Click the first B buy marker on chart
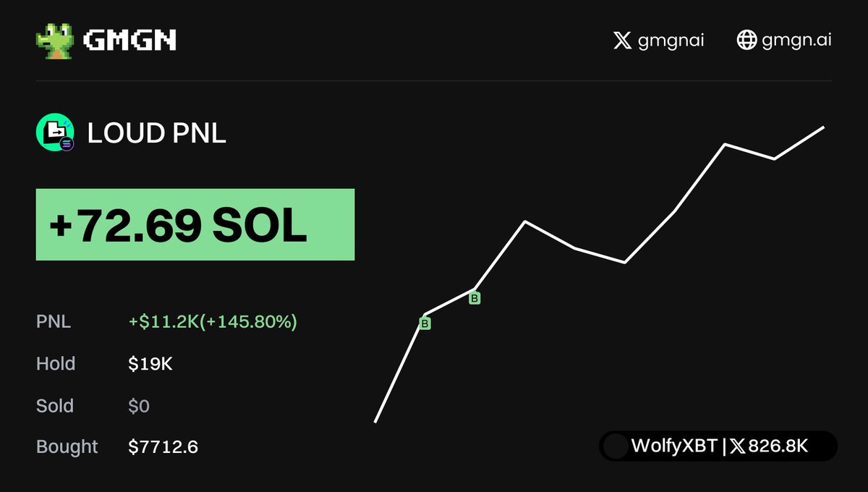This screenshot has height=492, width=868. click(425, 323)
